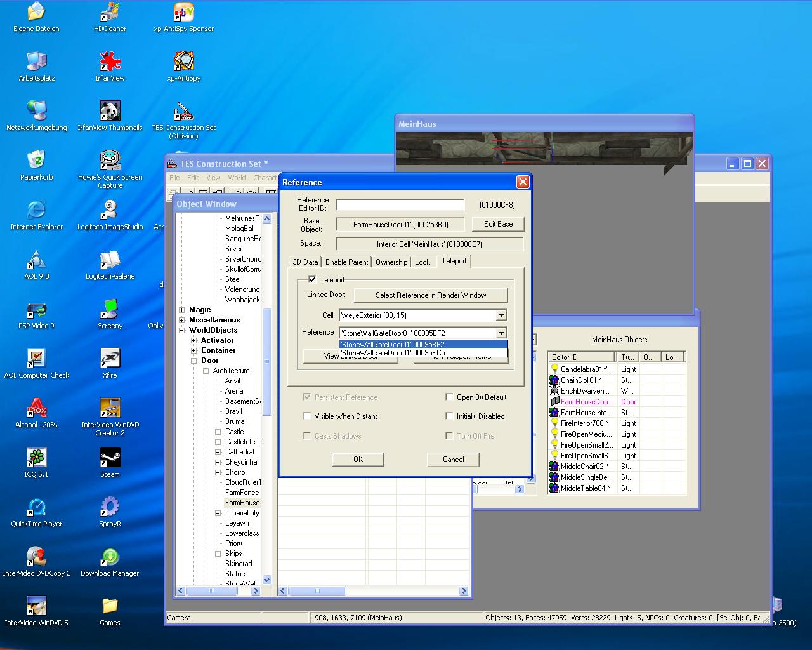Switch to the 3D Data tab
Viewport: 812px width, 650px height.
[x=305, y=262]
